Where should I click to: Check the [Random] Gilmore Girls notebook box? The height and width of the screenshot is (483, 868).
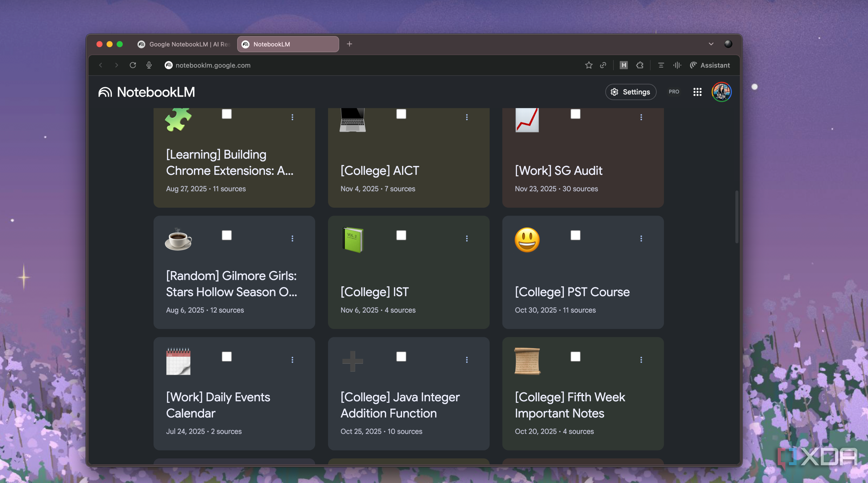227,235
